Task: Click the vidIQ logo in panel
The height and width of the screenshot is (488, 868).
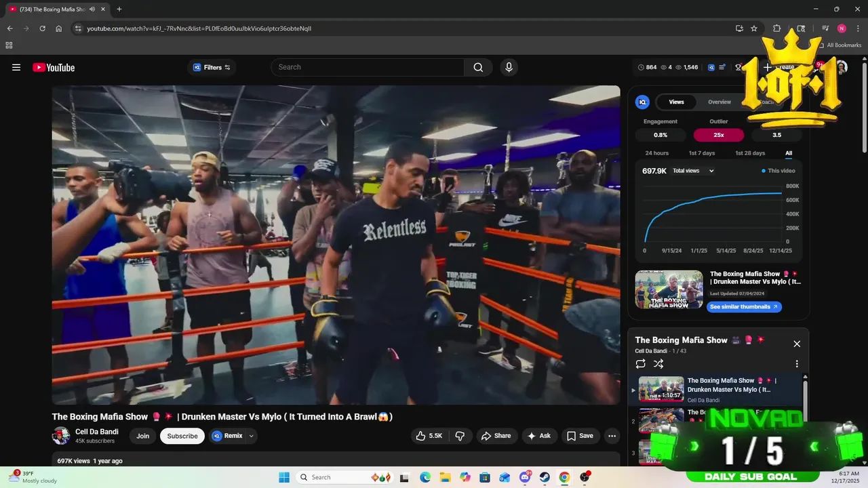Action: pos(642,102)
